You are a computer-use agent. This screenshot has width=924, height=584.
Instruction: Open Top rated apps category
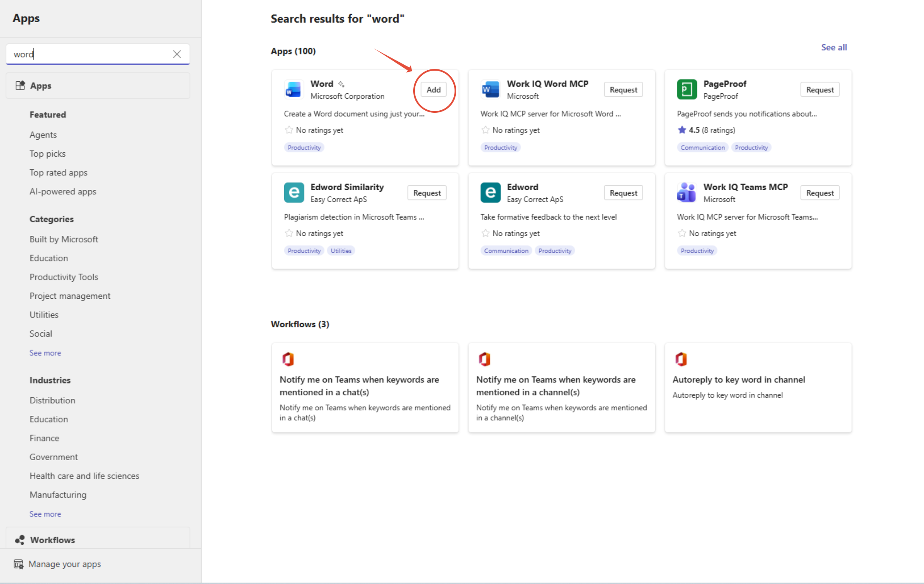[58, 172]
